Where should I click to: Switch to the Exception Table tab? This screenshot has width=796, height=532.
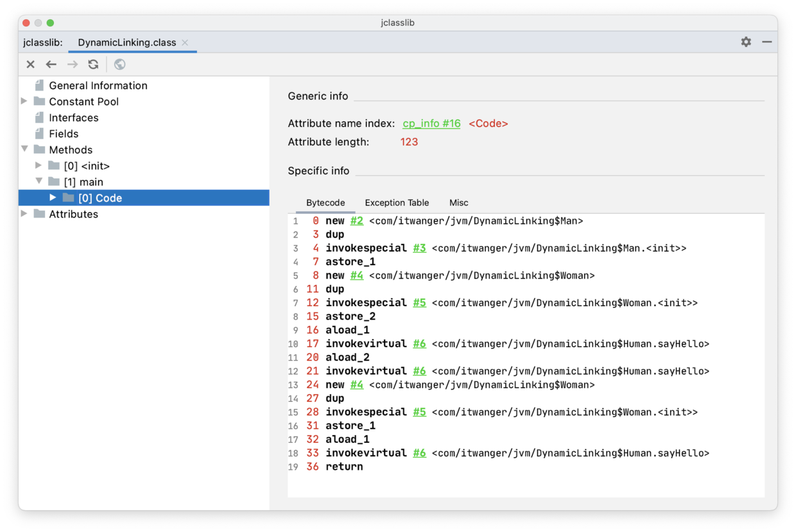(x=397, y=203)
